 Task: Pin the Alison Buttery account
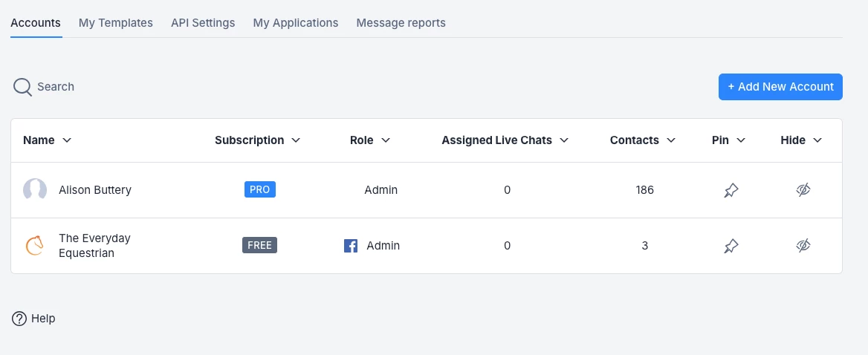point(731,190)
